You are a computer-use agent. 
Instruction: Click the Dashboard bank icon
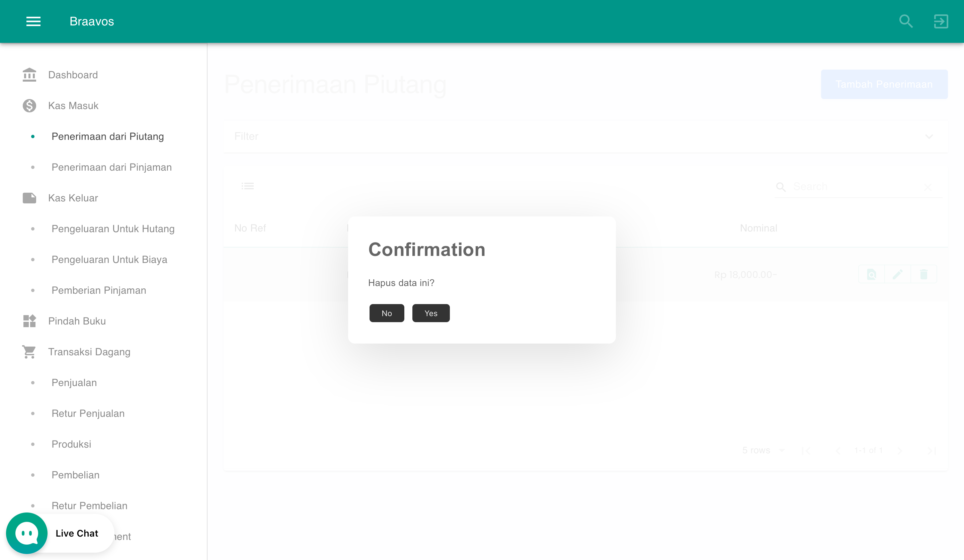[x=29, y=75]
